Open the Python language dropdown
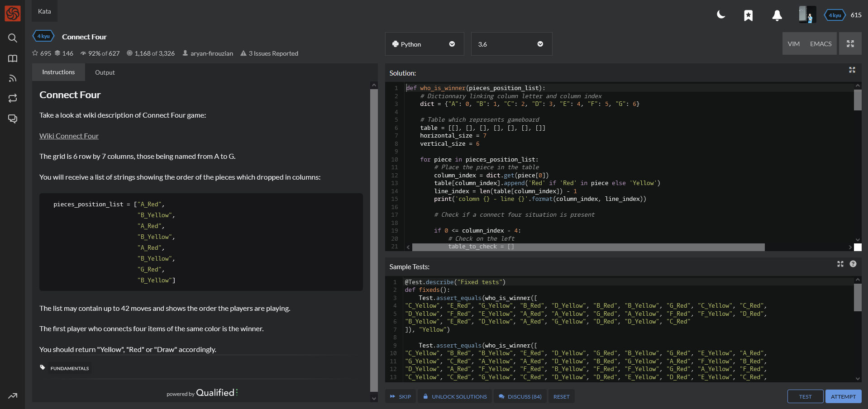The image size is (868, 409). [424, 44]
